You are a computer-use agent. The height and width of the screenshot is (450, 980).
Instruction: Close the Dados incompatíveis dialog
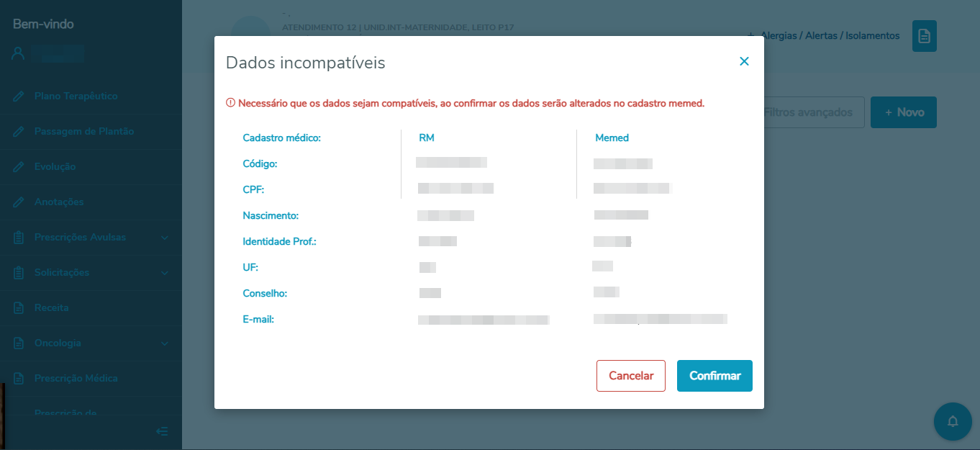pos(744,61)
